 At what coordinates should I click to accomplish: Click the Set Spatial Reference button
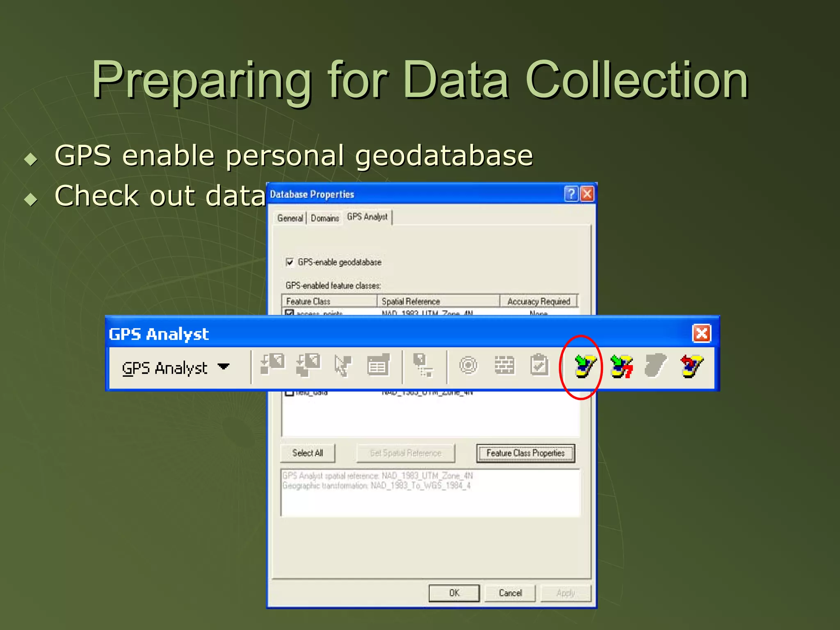coord(405,453)
